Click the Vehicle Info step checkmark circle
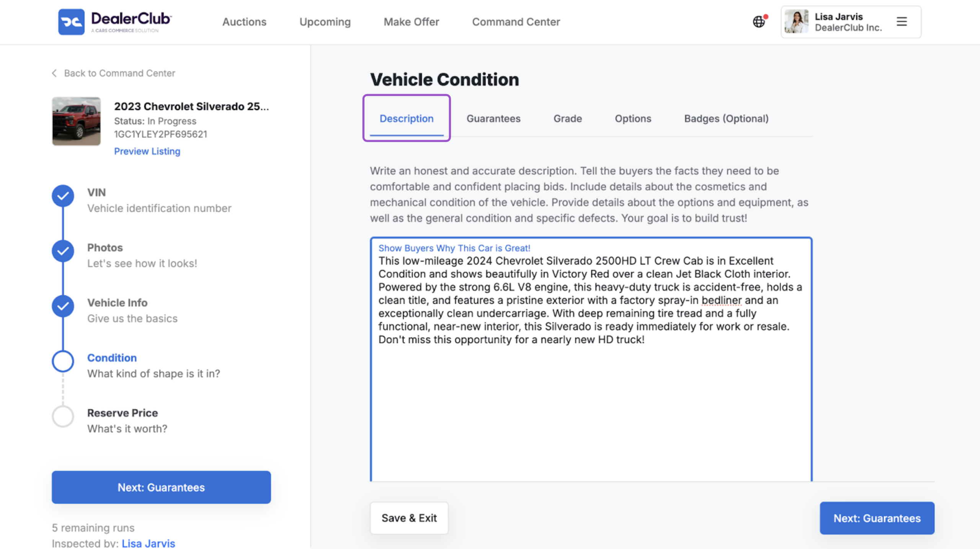This screenshot has width=980, height=549. click(63, 306)
